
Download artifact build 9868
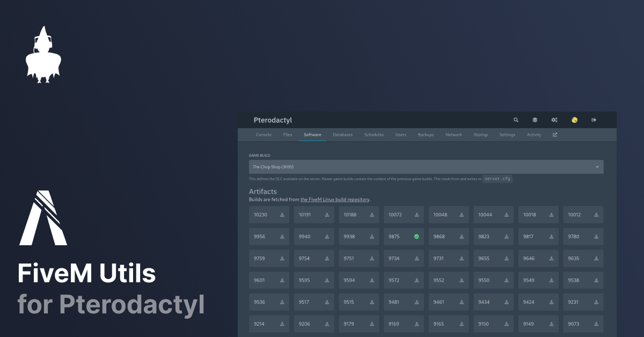click(462, 237)
